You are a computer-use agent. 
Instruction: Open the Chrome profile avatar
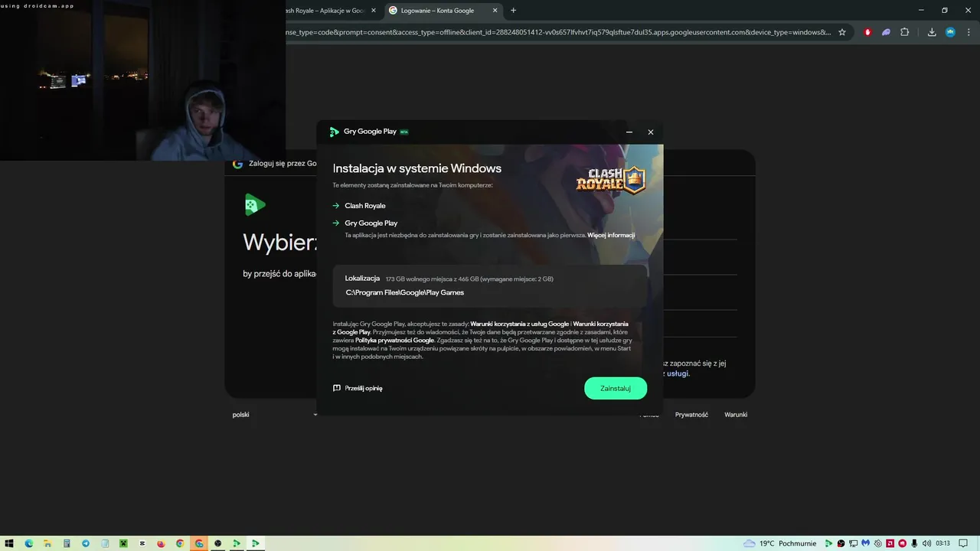click(950, 32)
